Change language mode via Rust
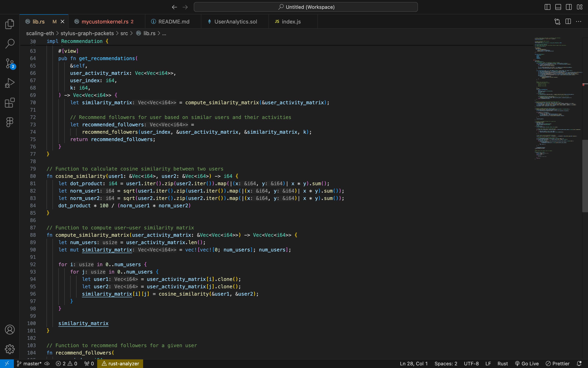The height and width of the screenshot is (368, 588). point(502,364)
